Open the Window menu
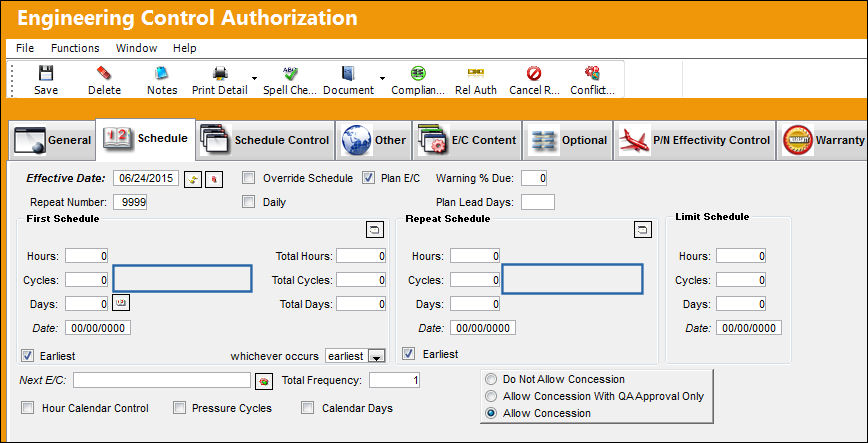The image size is (868, 443). pos(136,48)
